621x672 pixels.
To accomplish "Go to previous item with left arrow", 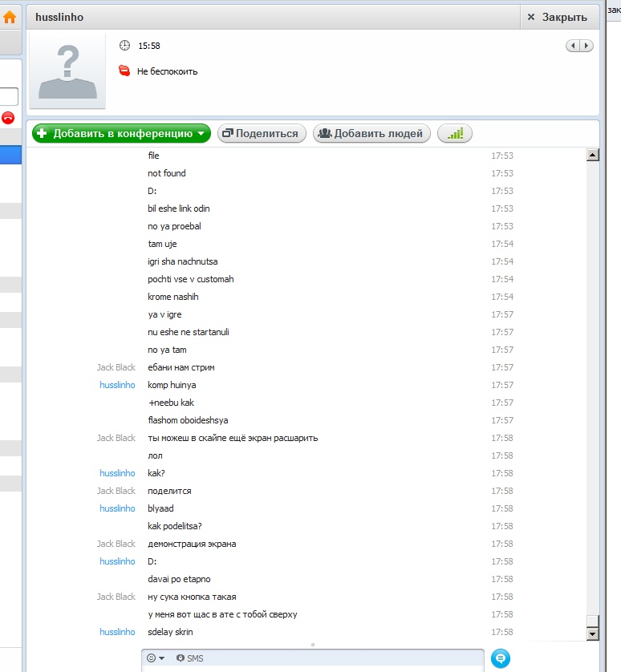I will 573,46.
